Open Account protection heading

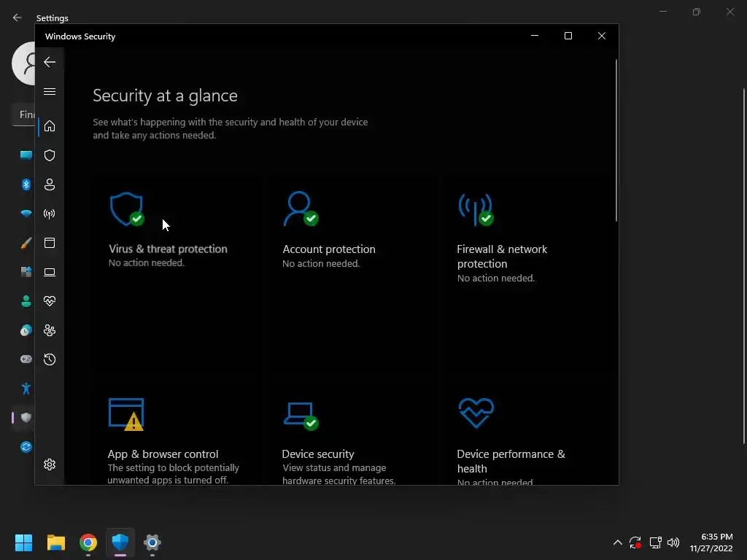click(x=329, y=249)
